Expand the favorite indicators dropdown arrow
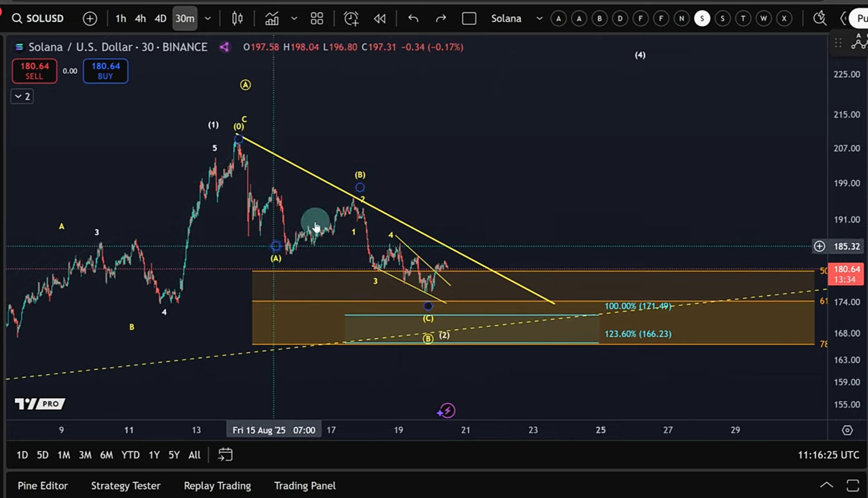Image resolution: width=868 pixels, height=498 pixels. (294, 18)
